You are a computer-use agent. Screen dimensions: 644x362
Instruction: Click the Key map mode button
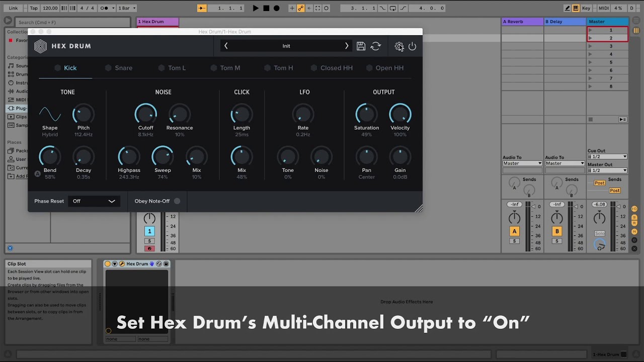point(586,8)
